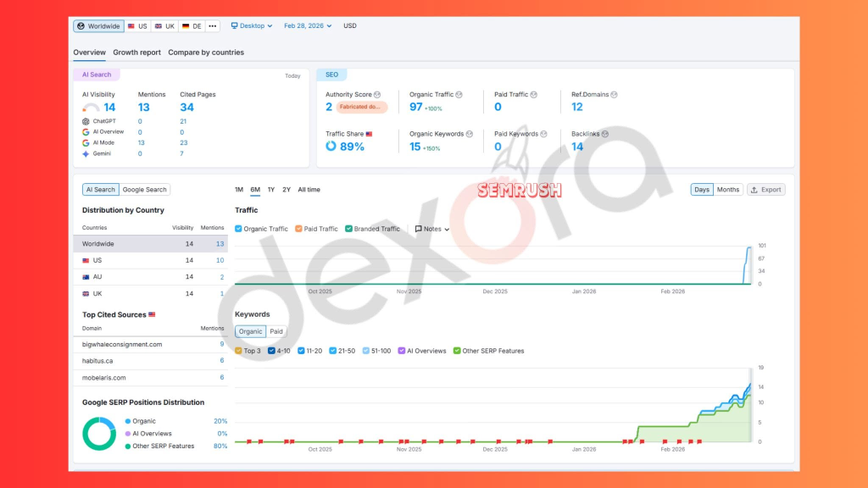868x488 pixels.
Task: Click the Authority Score info icon
Action: point(377,95)
